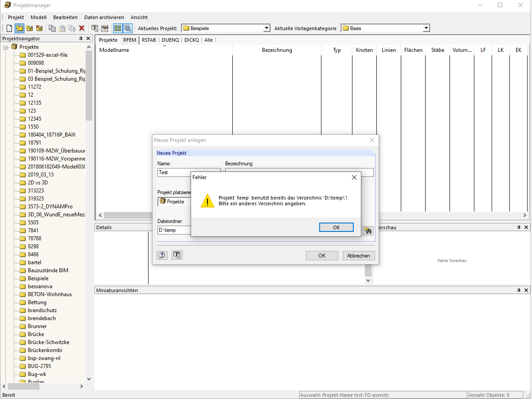Confirm the error dialog with OK
The image size is (532, 399).
(336, 227)
